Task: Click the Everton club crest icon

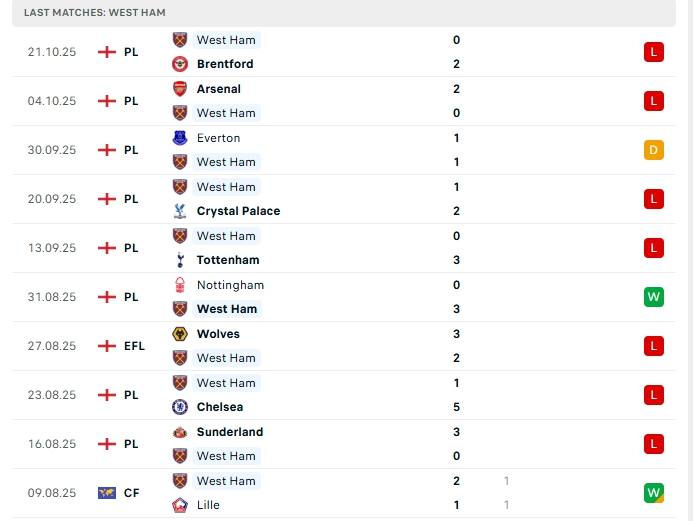Action: click(180, 138)
